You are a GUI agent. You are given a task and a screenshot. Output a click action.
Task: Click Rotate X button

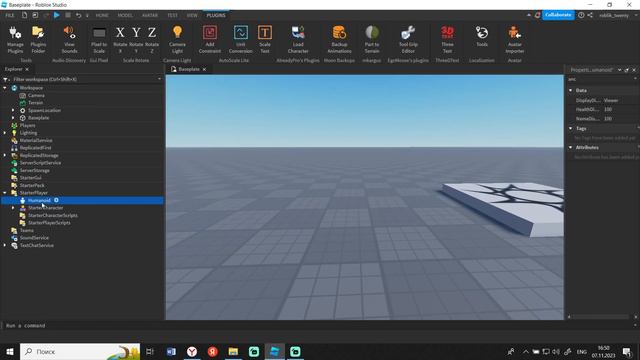[x=120, y=40]
